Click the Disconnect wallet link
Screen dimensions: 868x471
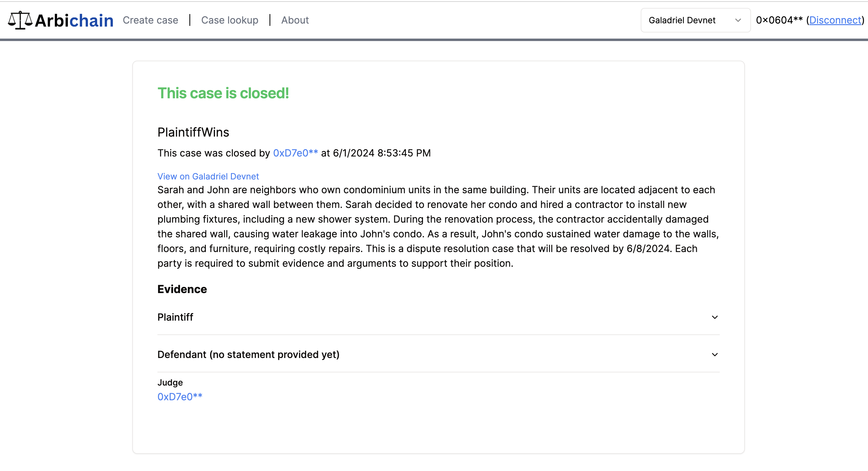835,20
